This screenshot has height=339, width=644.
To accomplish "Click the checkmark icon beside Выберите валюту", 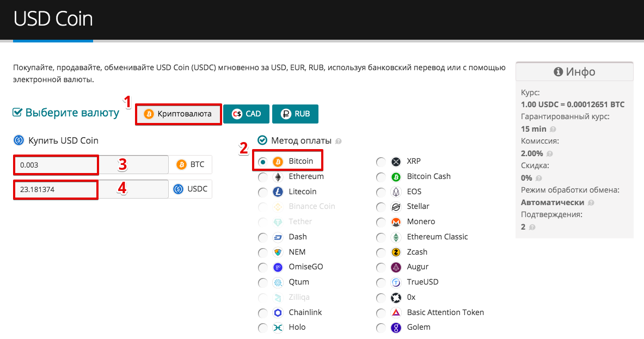I will (17, 113).
